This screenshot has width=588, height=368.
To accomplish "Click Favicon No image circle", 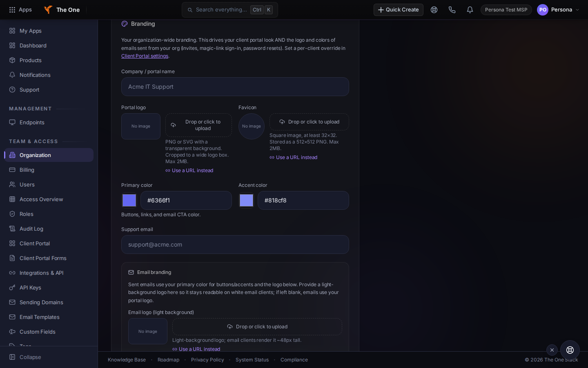I will pos(252,126).
